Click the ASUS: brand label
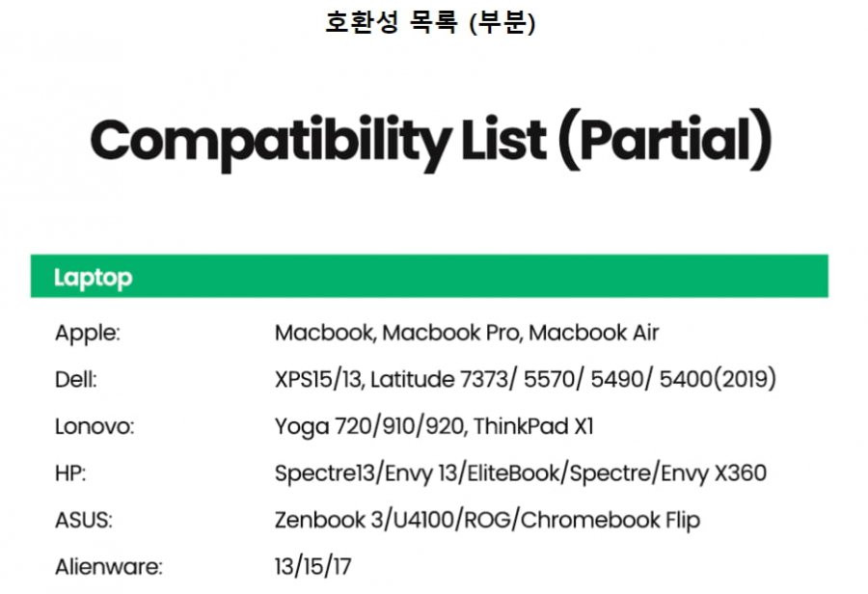Image resolution: width=868 pixels, height=594 pixels. click(84, 521)
